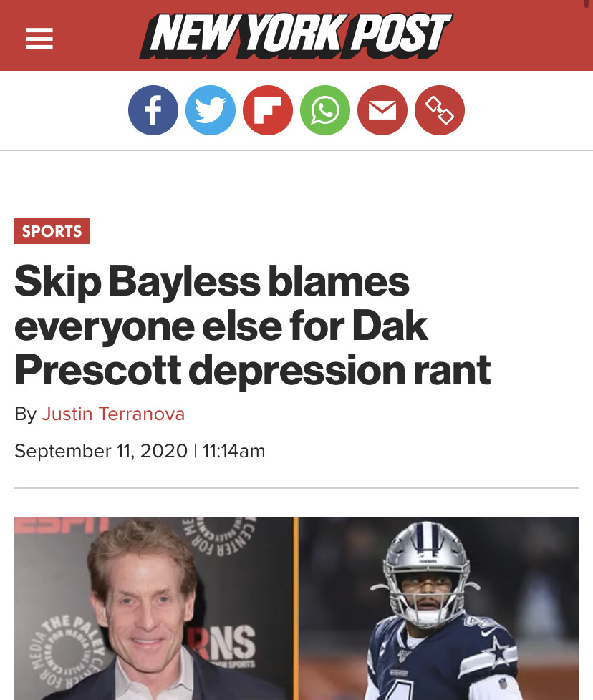Go to New York Post homepage logo
This screenshot has height=700, width=593.
click(x=296, y=36)
